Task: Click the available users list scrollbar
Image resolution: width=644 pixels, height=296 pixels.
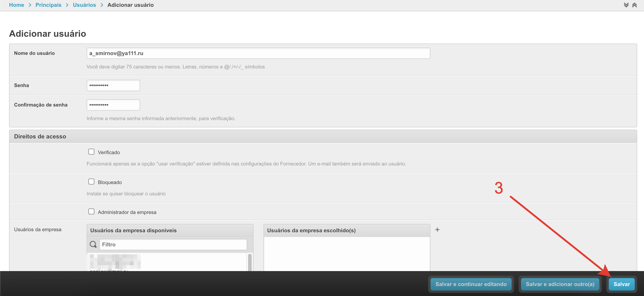Action: [249, 262]
